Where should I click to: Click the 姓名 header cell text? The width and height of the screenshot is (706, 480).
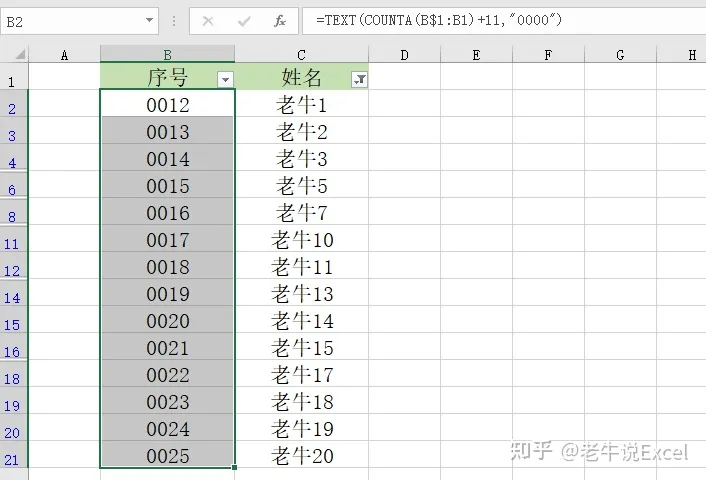(301, 77)
